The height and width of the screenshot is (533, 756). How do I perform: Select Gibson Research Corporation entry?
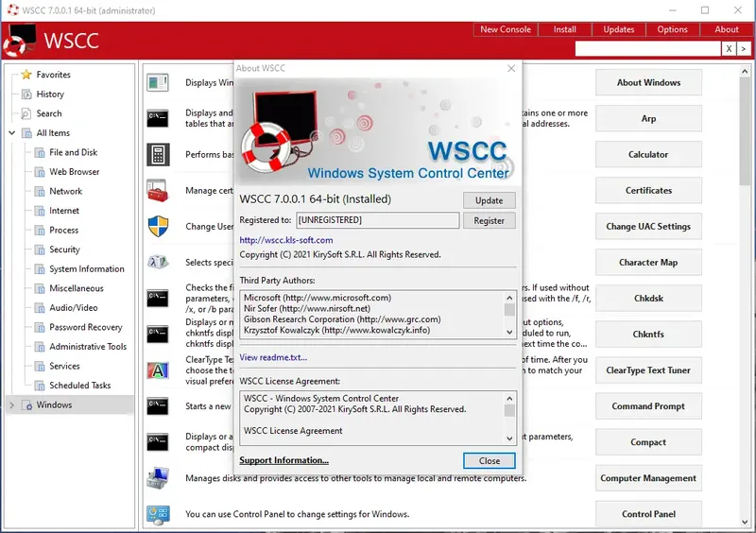pyautogui.click(x=342, y=319)
